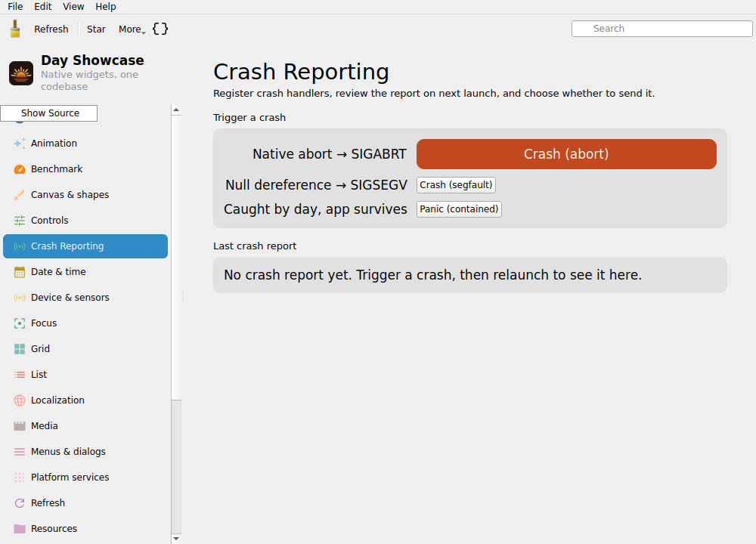Open the Help menu
This screenshot has height=544, width=756.
(106, 7)
